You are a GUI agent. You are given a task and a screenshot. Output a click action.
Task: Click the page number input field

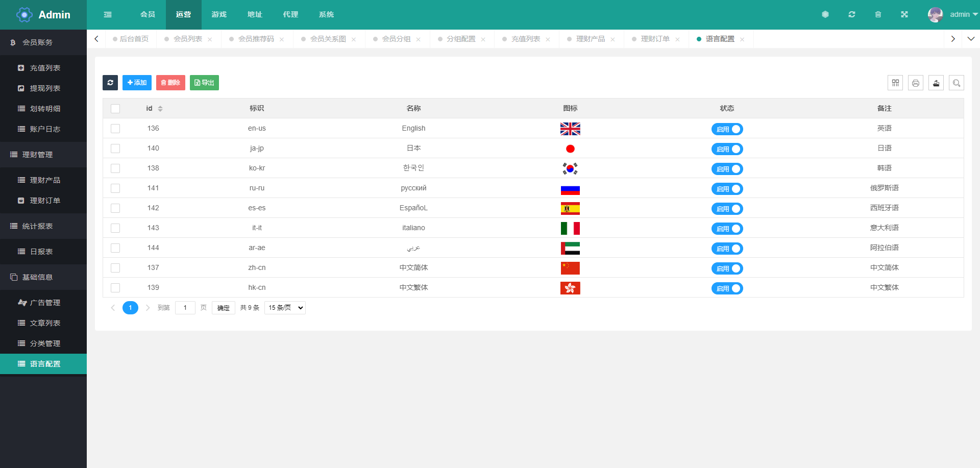185,308
